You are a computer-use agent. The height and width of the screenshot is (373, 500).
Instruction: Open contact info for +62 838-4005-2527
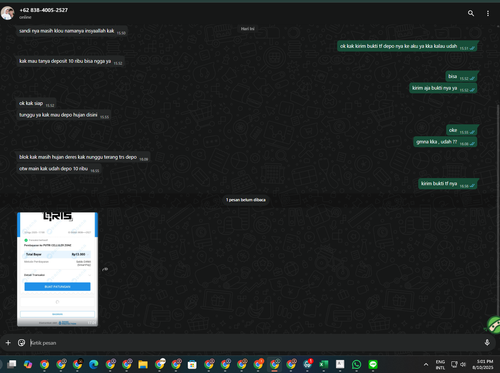(x=44, y=10)
